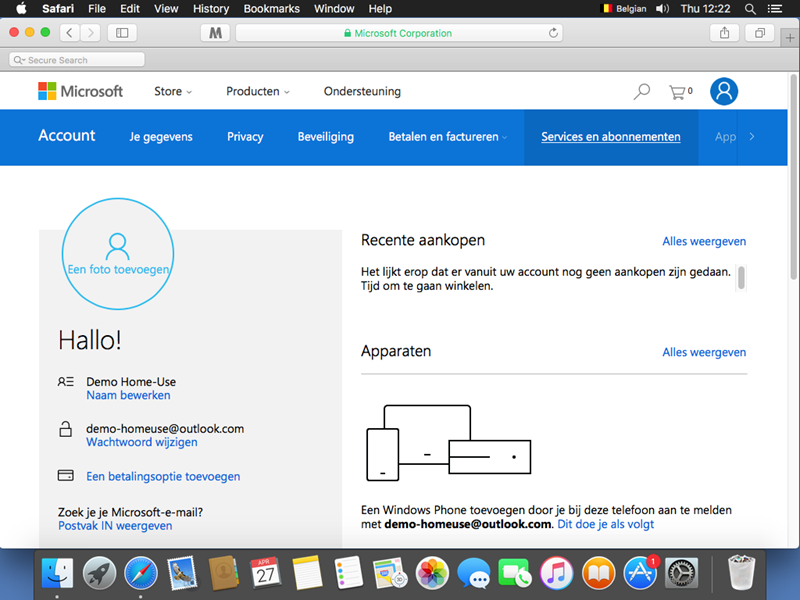Open the File menu
The width and height of the screenshot is (800, 600).
pyautogui.click(x=96, y=9)
